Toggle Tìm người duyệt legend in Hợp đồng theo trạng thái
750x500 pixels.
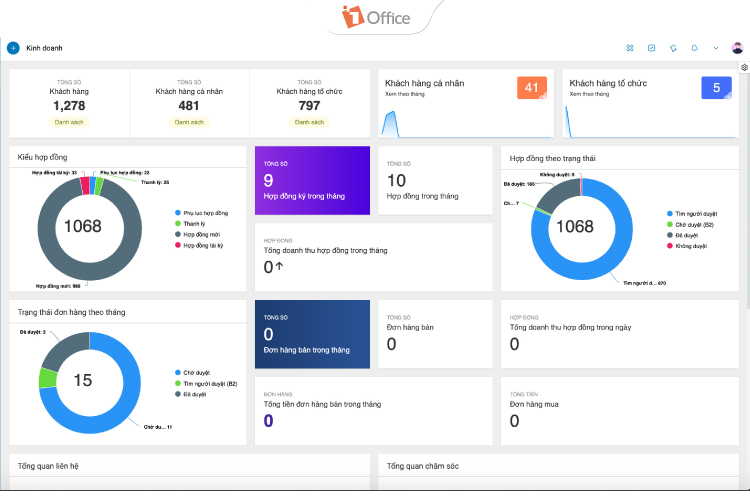[x=692, y=213]
